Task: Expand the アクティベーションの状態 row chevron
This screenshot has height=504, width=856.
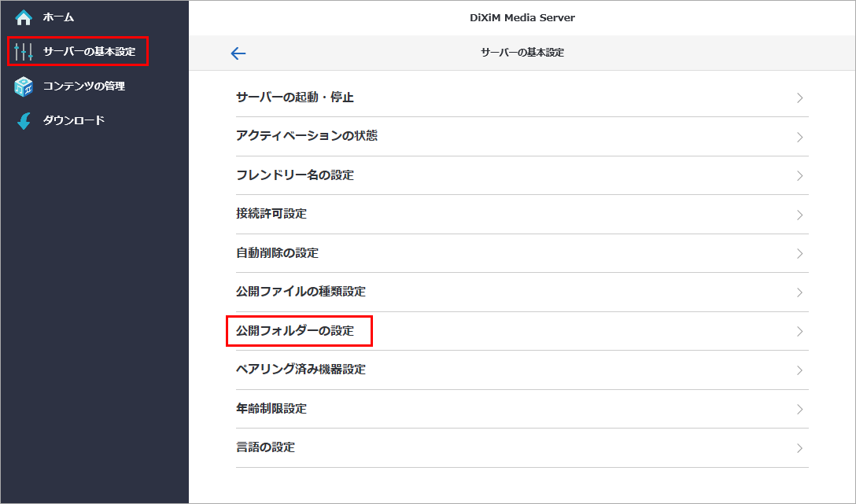Action: pyautogui.click(x=801, y=136)
